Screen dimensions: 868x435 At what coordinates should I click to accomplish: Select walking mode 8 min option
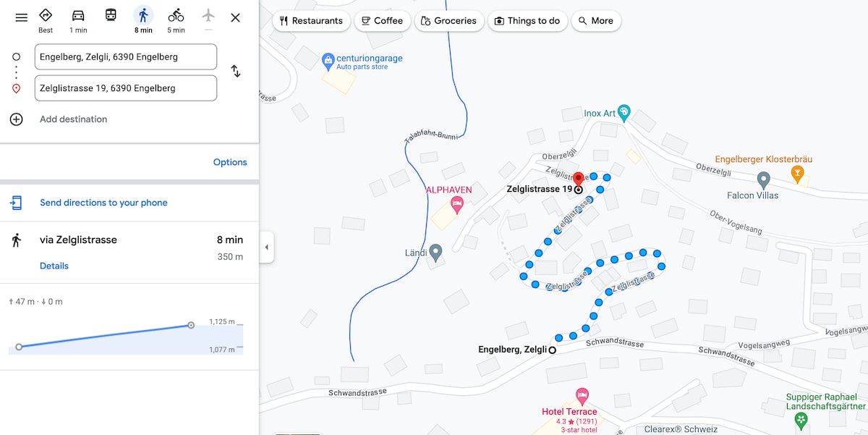pos(143,20)
